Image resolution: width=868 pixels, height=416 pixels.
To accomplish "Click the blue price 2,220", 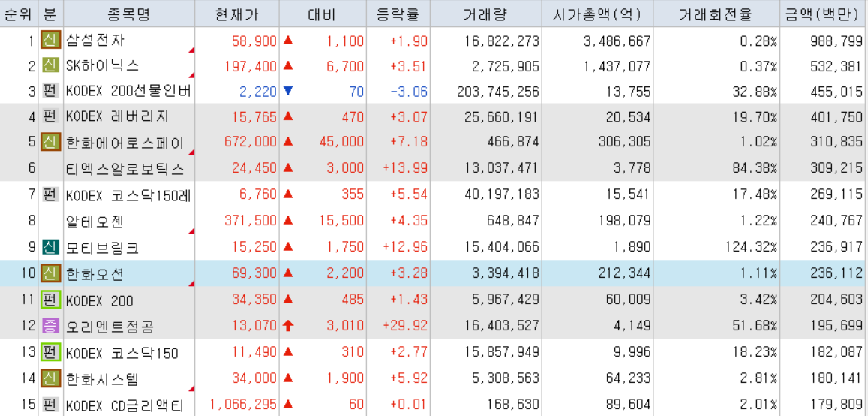I will (258, 92).
